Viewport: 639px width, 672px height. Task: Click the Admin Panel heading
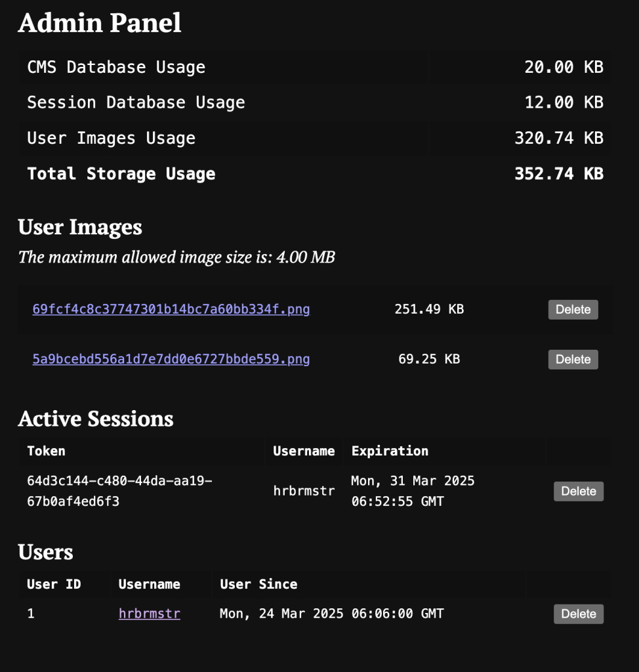[100, 23]
